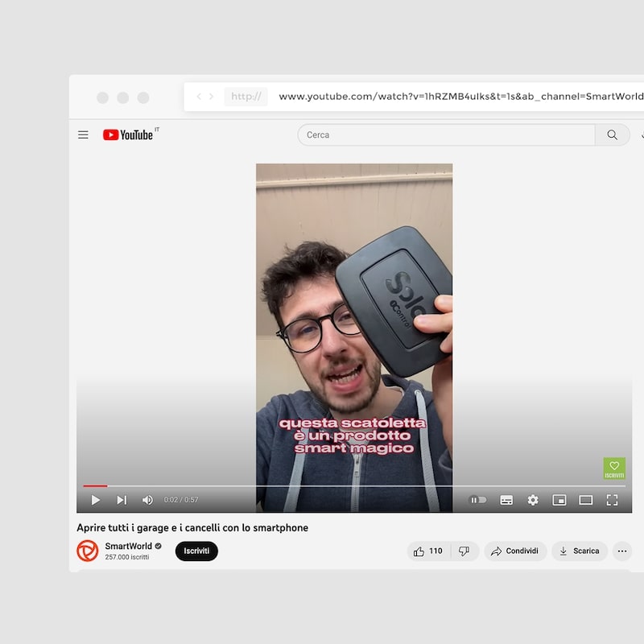Toggle the autoplay switch
Screen dimensions: 644x644
(x=478, y=500)
